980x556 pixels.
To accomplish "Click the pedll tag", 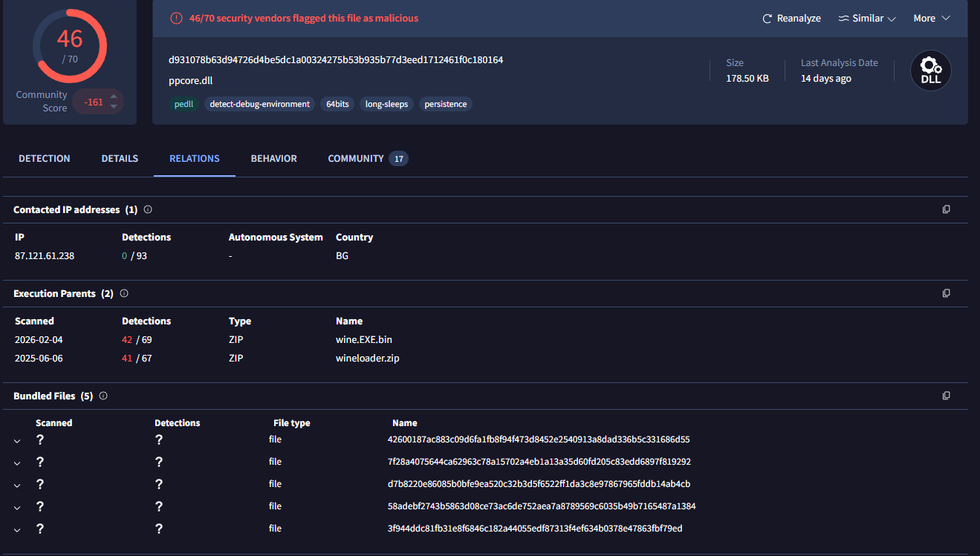I will coord(184,105).
